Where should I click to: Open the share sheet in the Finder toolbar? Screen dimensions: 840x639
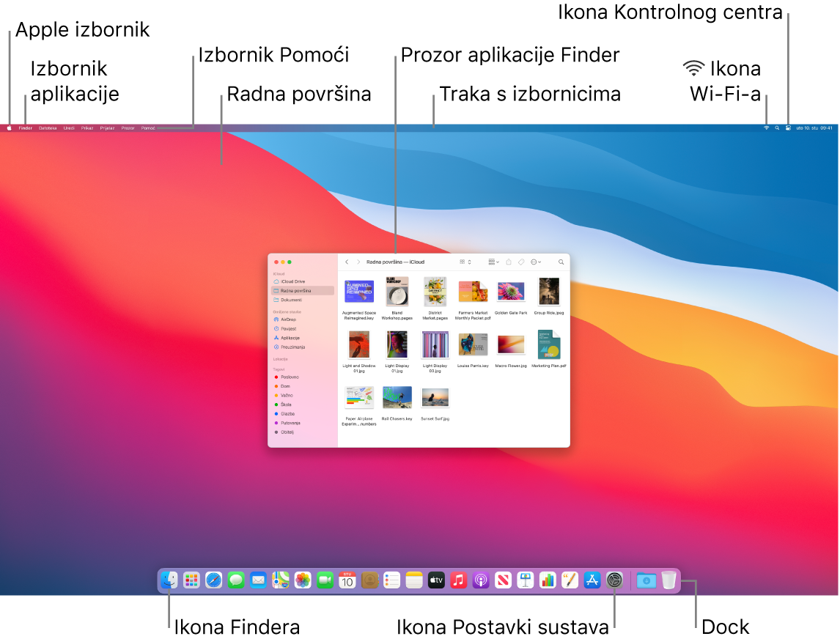[x=509, y=262]
